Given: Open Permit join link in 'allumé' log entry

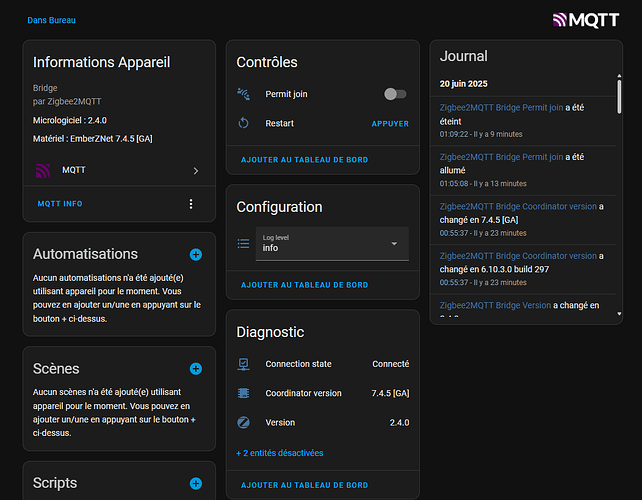Looking at the screenshot, I should (501, 157).
